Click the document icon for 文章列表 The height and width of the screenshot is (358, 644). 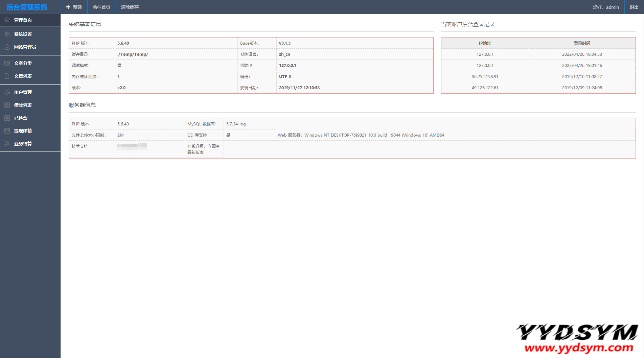click(7, 76)
